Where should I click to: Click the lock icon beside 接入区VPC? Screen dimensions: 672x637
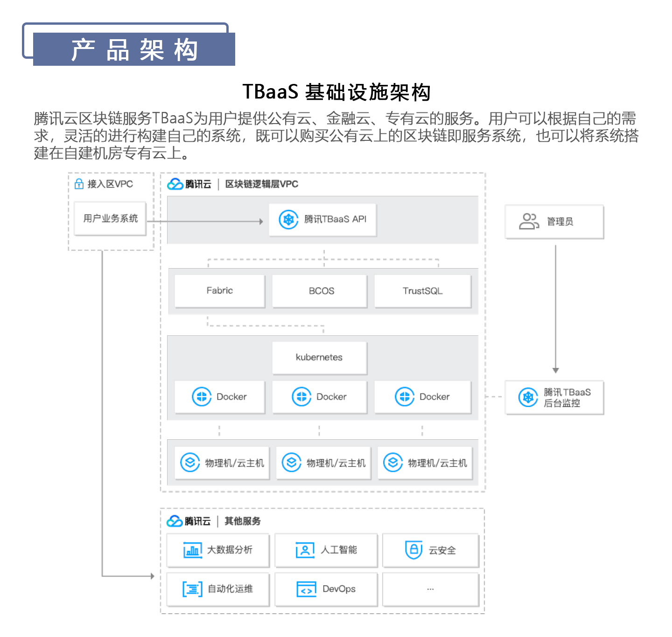(x=78, y=184)
